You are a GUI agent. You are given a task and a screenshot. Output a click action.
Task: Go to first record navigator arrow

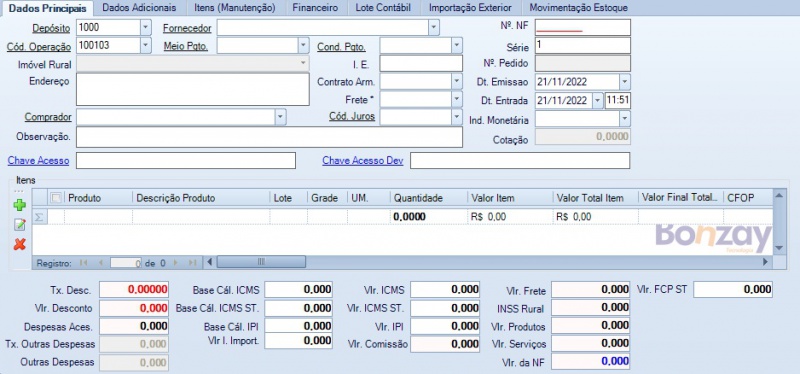coord(84,263)
